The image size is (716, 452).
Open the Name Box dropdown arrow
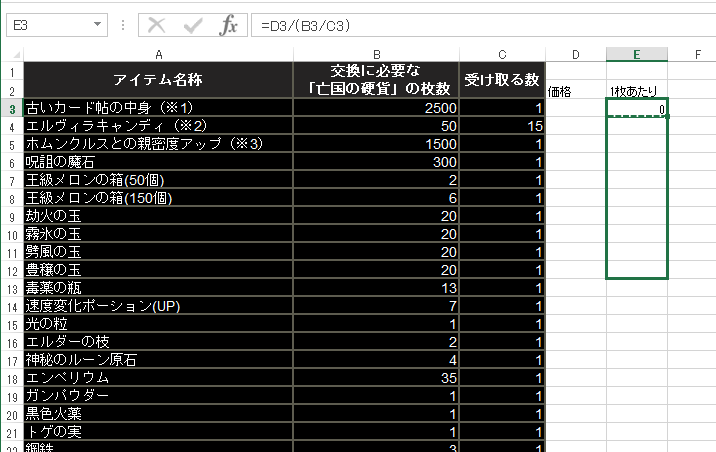[x=97, y=25]
